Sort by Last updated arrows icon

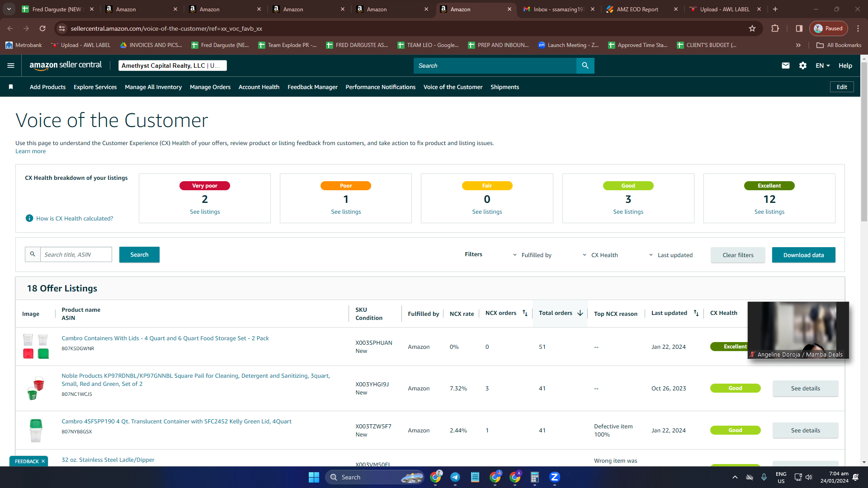pos(696,313)
